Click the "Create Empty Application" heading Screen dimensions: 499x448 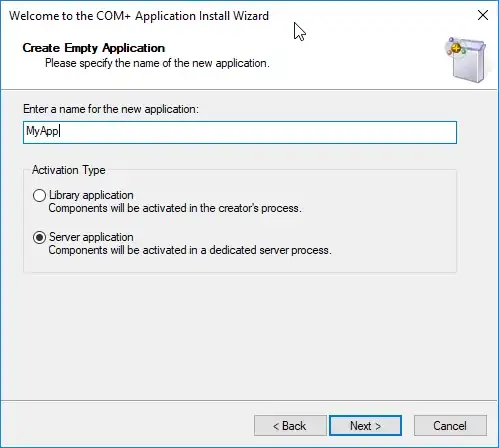click(x=94, y=48)
